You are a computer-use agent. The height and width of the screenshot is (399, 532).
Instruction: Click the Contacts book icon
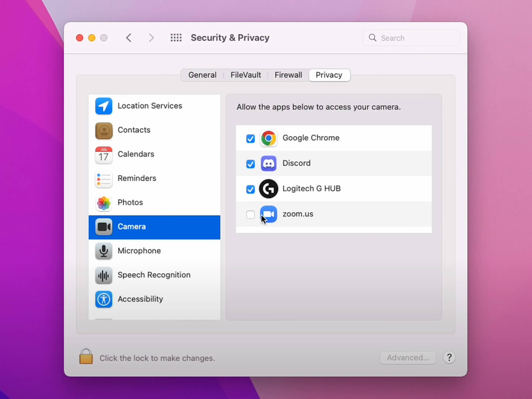(x=104, y=130)
